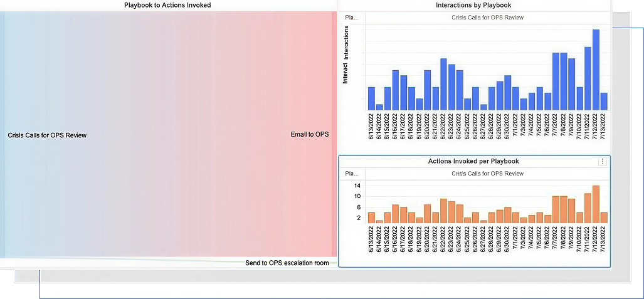The width and height of the screenshot is (644, 299).
Task: Select the blue 6/14/2022 bar in Interactions chart
Action: pyautogui.click(x=379, y=107)
